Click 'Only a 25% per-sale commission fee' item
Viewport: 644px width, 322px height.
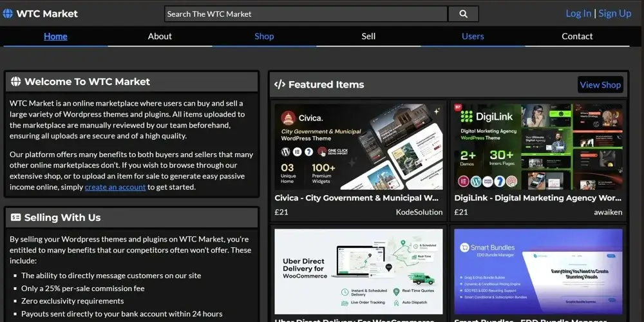point(83,289)
